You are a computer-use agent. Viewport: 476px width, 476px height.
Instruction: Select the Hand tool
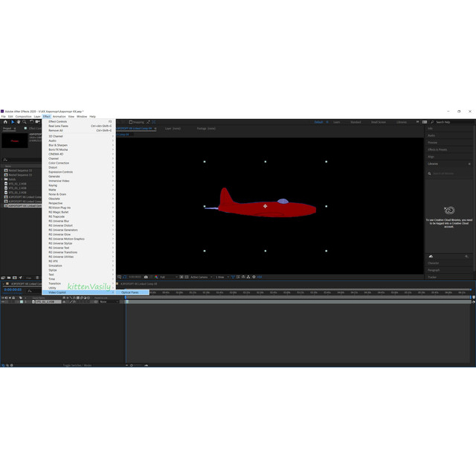point(19,122)
